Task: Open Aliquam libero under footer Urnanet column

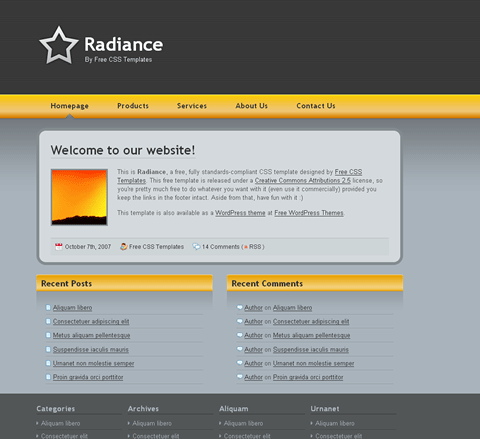Action: click(335, 423)
